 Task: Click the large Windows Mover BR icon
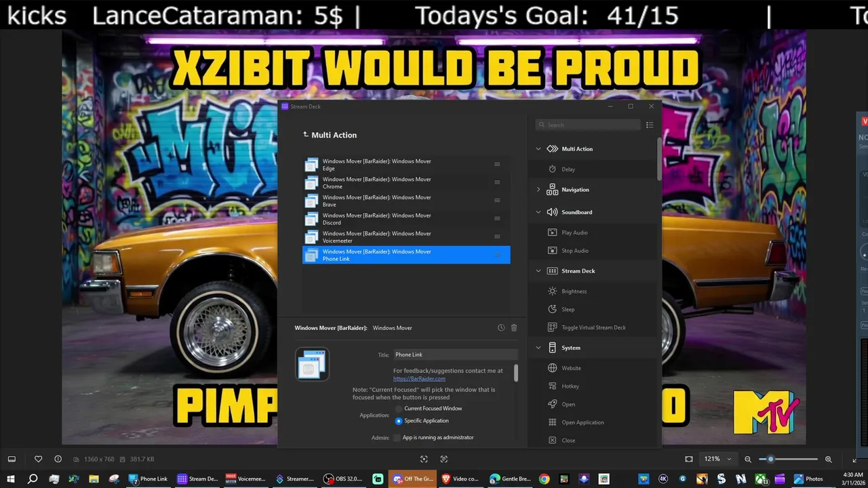click(x=312, y=364)
